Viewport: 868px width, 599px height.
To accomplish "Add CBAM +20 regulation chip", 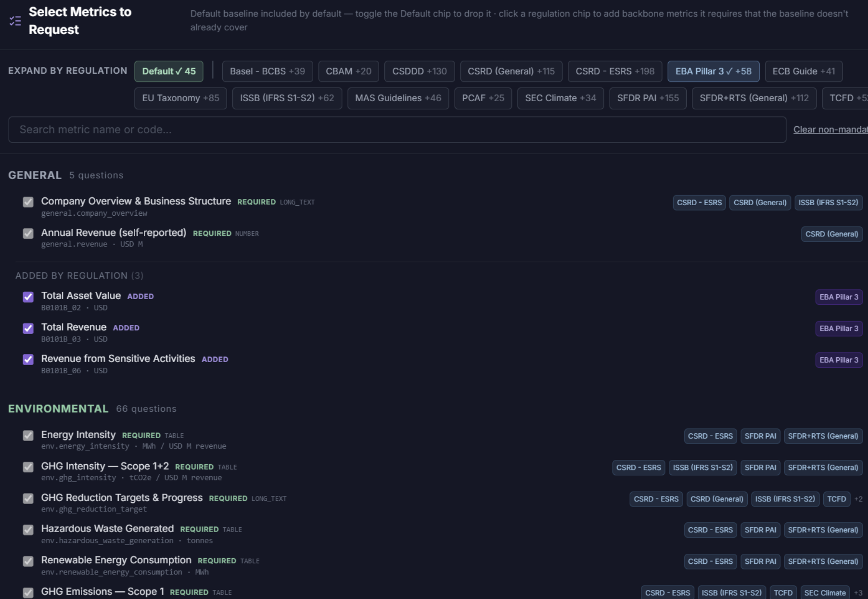I will [x=348, y=71].
